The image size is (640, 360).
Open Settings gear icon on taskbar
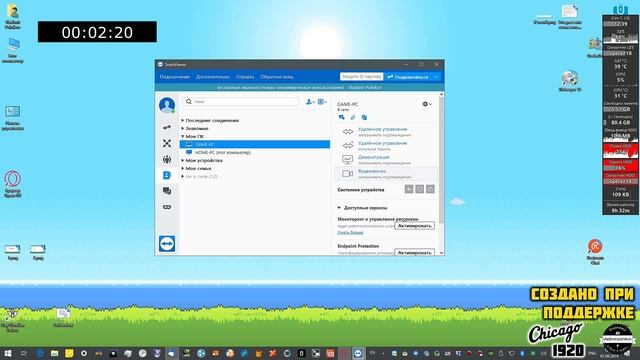point(84,353)
